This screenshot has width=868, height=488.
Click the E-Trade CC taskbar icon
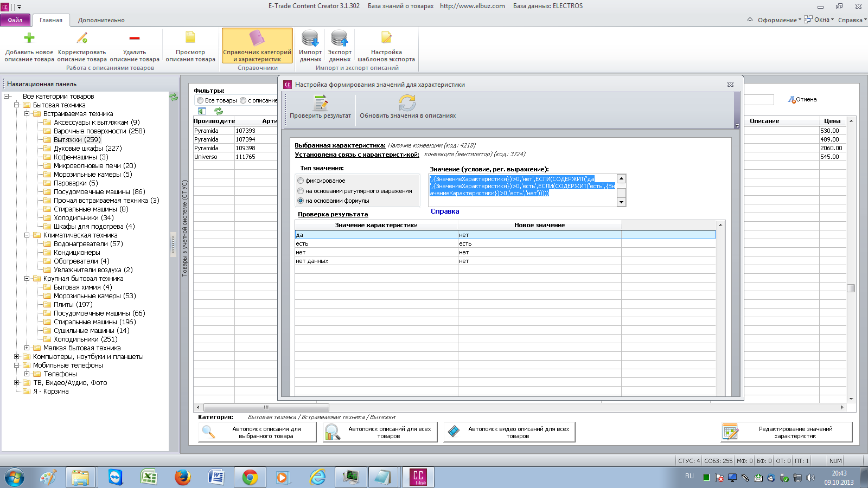click(418, 477)
